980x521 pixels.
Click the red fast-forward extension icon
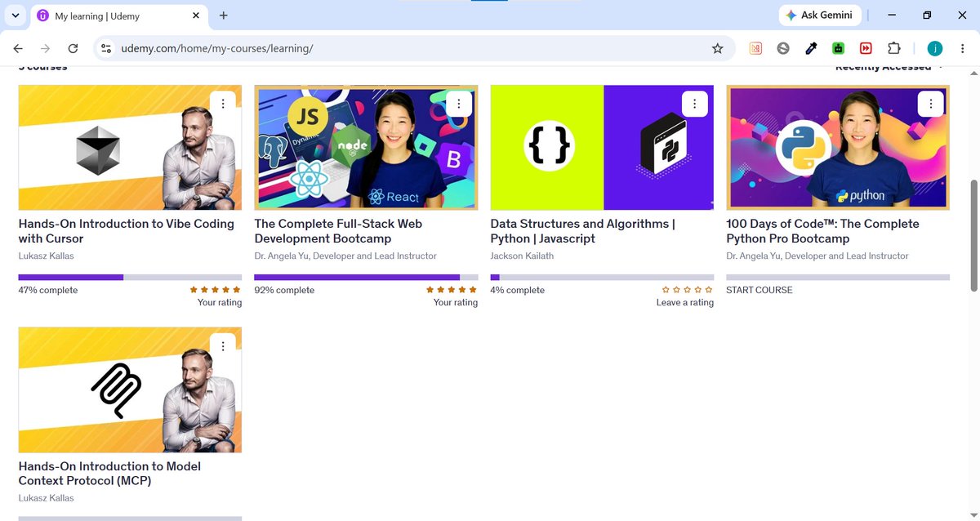866,48
